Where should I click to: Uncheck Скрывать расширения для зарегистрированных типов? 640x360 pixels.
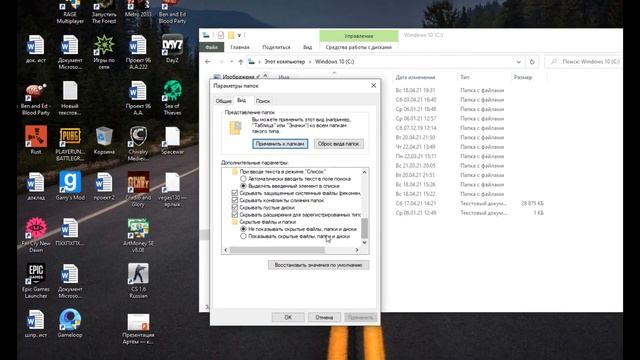(235, 214)
